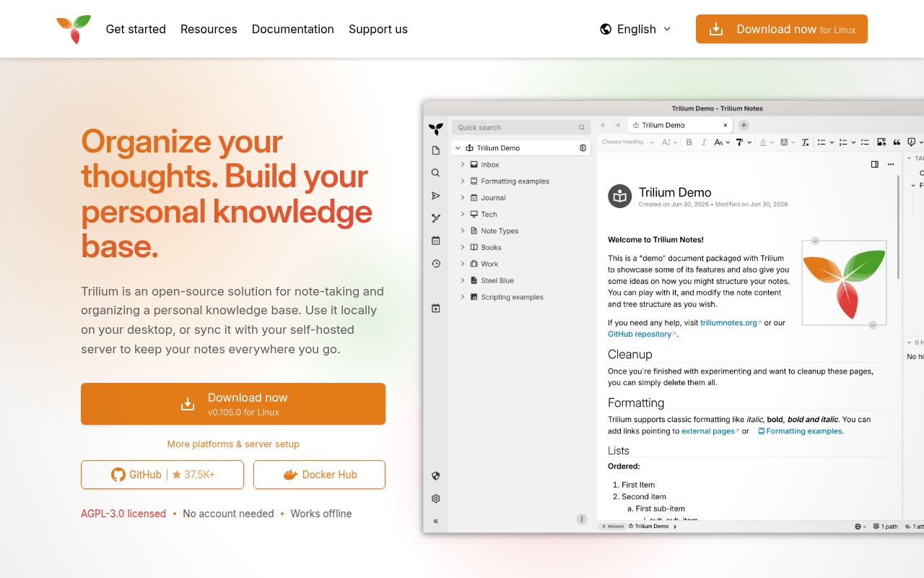Viewport: 924px width, 578px height.
Task: Expand the Formatting examples tree item
Action: click(463, 181)
